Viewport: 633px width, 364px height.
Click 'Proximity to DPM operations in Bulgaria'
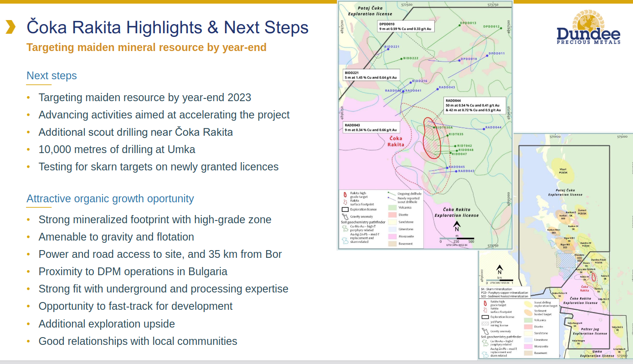click(133, 272)
